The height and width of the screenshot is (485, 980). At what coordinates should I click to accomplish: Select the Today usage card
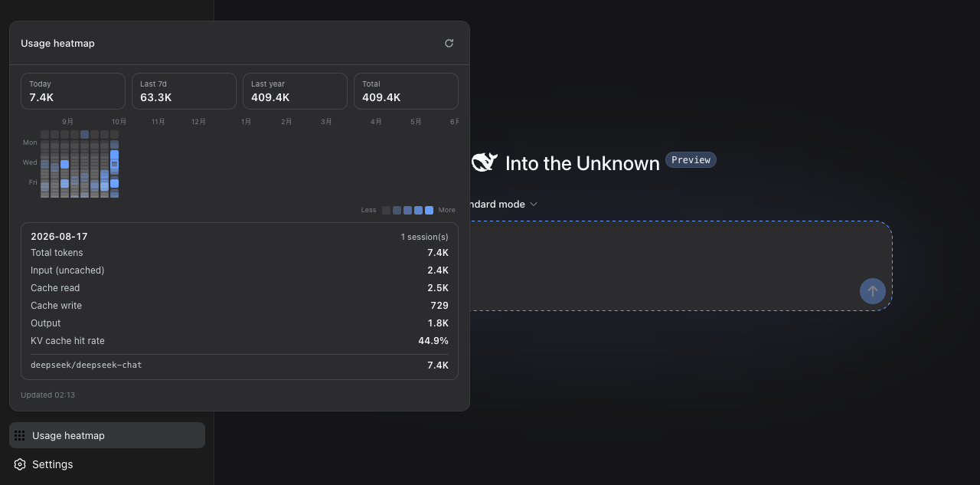[73, 91]
